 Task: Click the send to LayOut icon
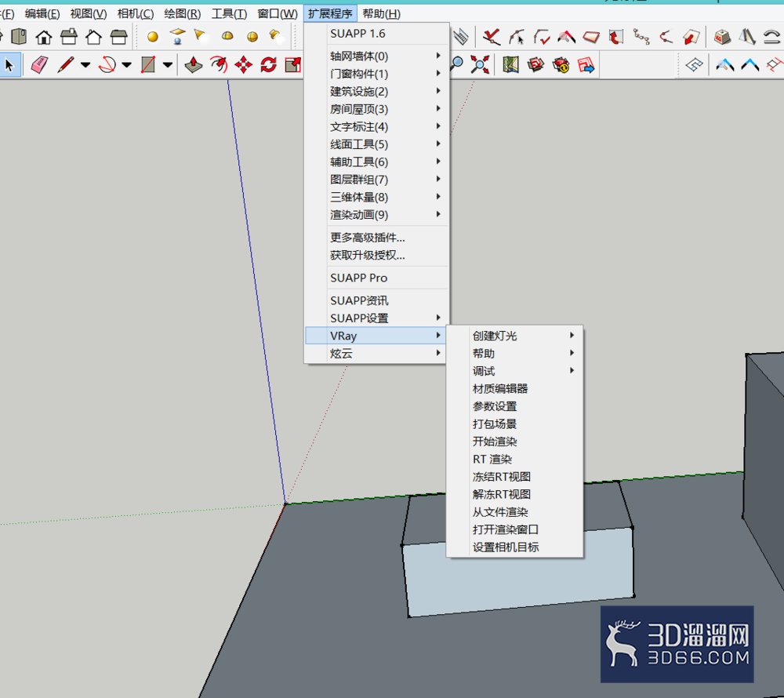586,64
